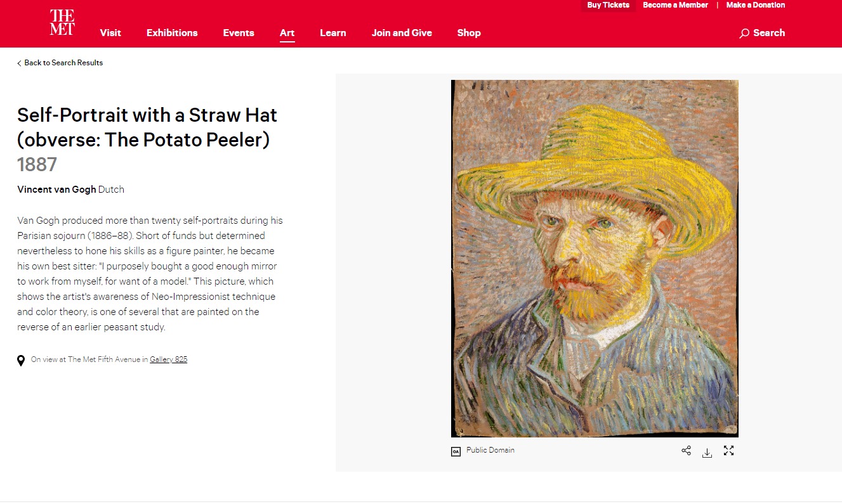
Task: Go to the Shop page
Action: (x=469, y=33)
